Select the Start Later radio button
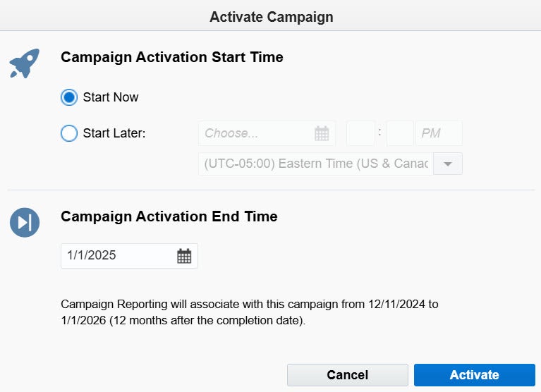The height and width of the screenshot is (392, 541). click(69, 133)
